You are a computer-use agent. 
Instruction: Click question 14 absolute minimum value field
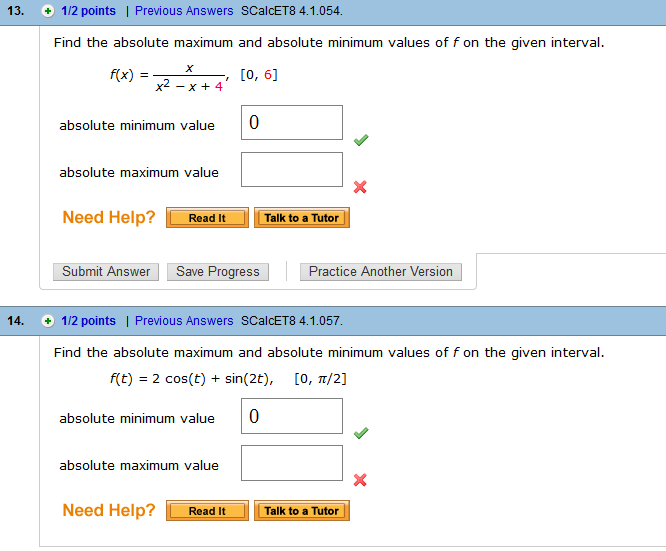point(292,416)
